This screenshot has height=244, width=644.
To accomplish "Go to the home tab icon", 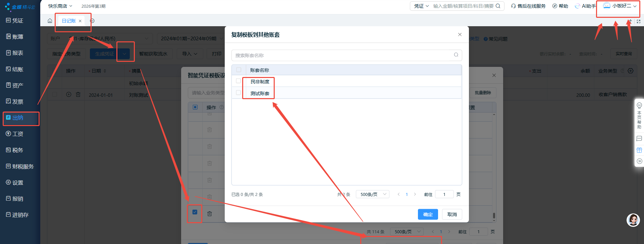I will (x=50, y=21).
